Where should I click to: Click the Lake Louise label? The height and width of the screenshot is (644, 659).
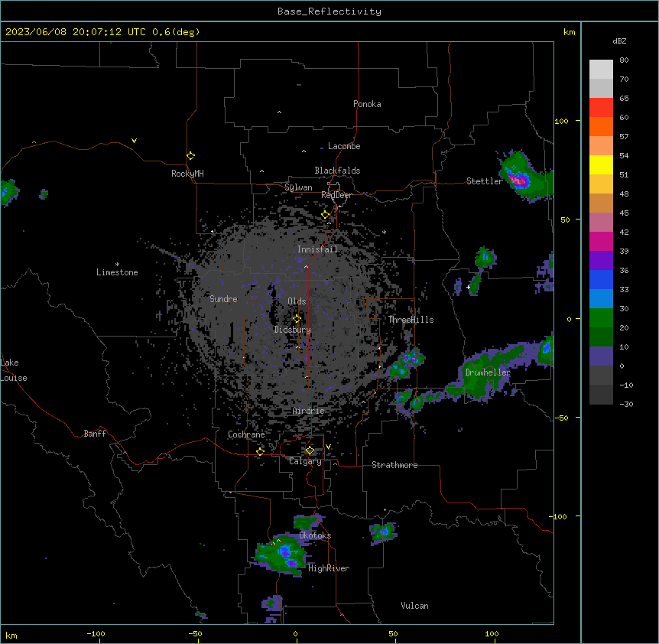point(14,370)
